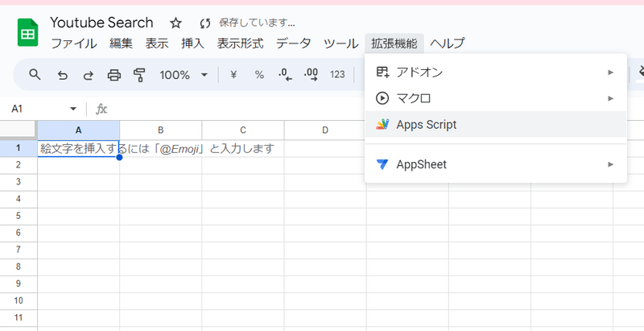Screen dimensions: 644x331
Task: Apply percent format
Action: (259, 75)
